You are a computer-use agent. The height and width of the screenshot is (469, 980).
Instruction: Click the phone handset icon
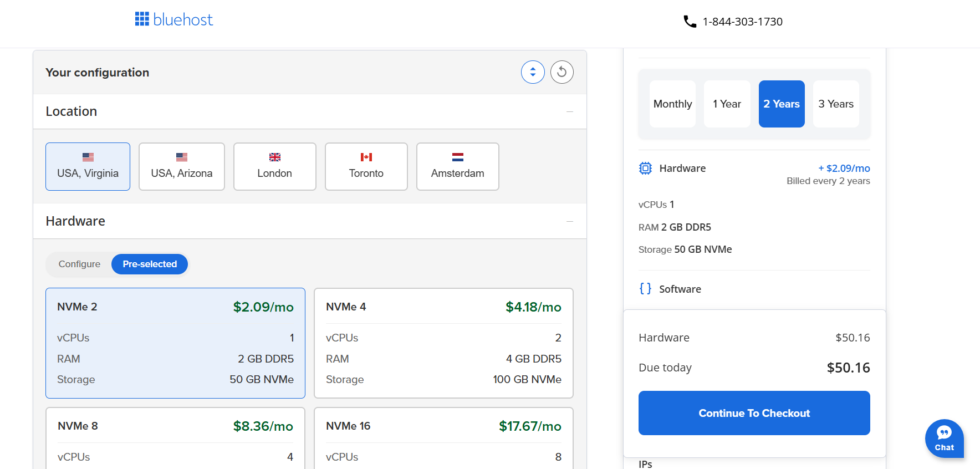click(690, 22)
